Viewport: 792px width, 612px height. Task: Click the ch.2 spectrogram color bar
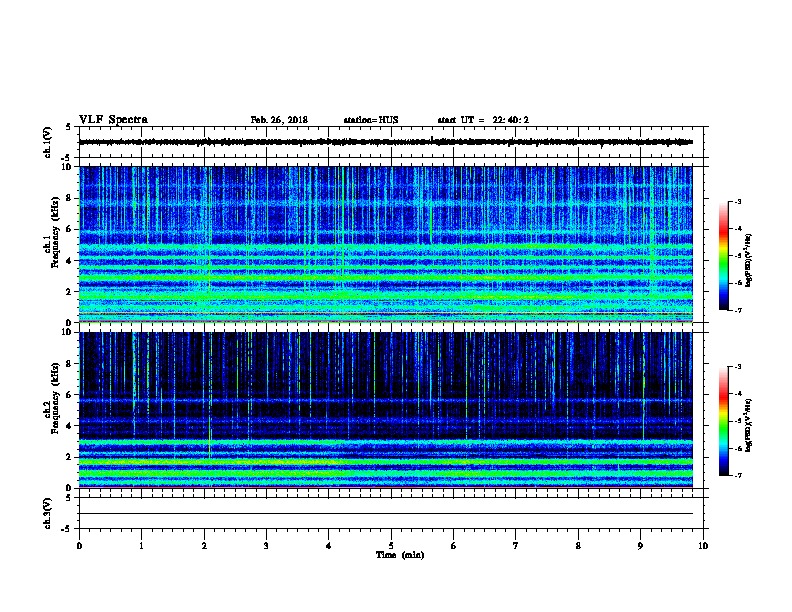(723, 421)
